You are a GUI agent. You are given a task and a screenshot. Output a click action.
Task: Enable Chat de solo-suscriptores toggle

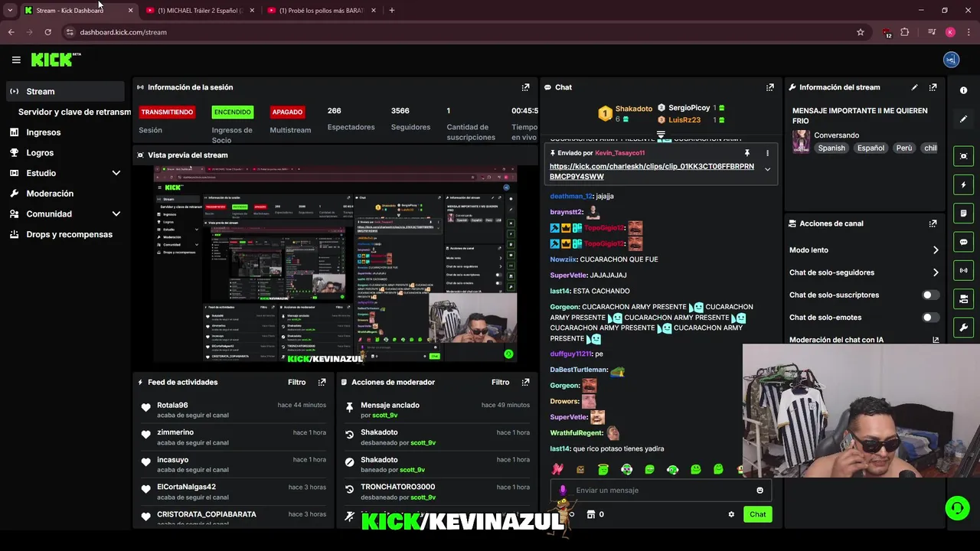pyautogui.click(x=930, y=295)
